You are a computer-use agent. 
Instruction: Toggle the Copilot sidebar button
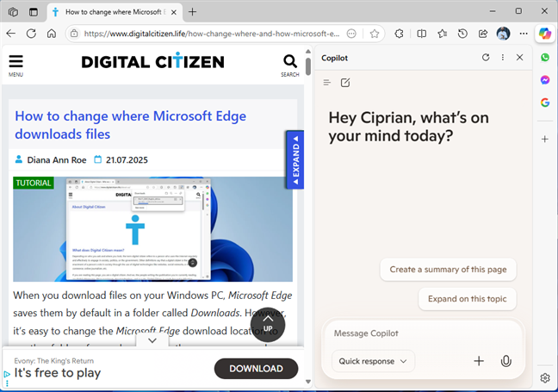click(x=545, y=34)
